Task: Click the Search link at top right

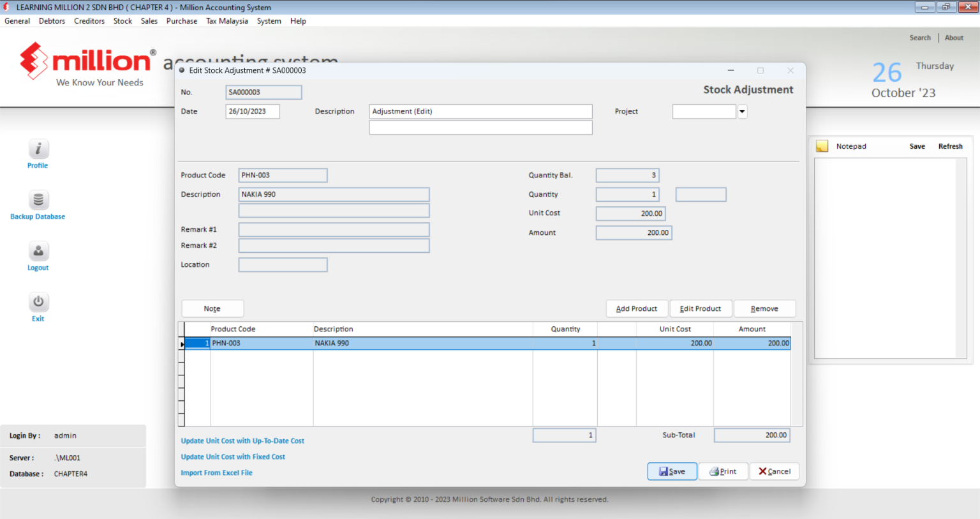Action: [920, 38]
